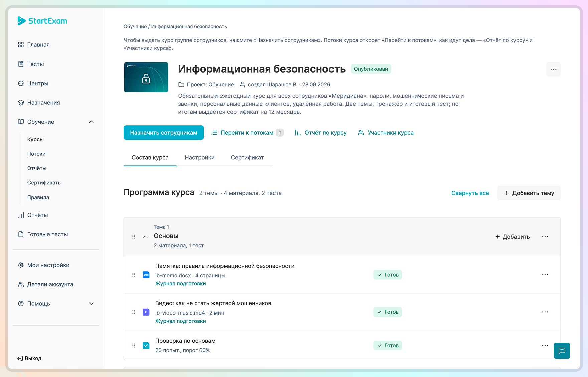Image resolution: width=588 pixels, height=377 pixels.
Task: Click the Добавить тему button
Action: (529, 193)
